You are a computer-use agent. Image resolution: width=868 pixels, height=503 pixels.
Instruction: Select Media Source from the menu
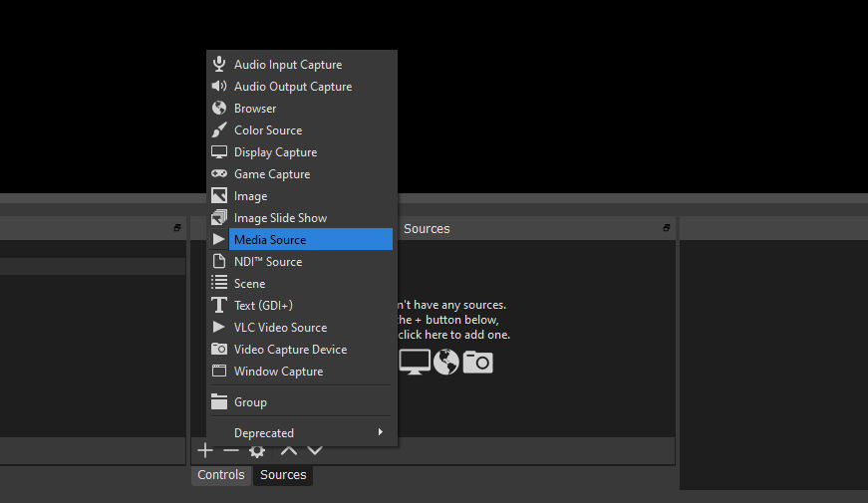270,240
